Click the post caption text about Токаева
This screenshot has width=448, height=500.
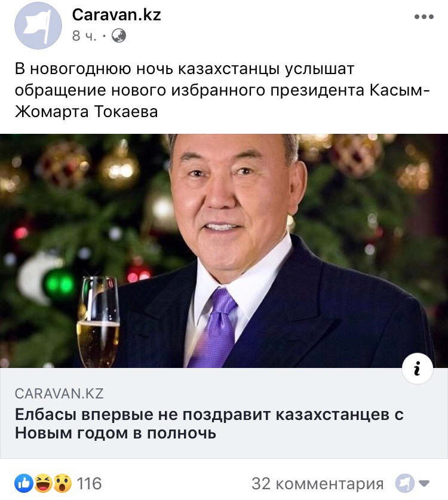click(222, 90)
